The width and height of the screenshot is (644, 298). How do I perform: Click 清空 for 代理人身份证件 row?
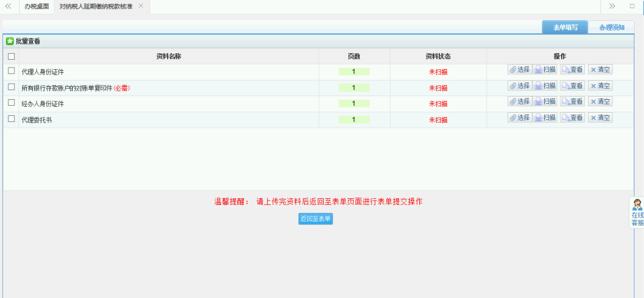[x=600, y=69]
